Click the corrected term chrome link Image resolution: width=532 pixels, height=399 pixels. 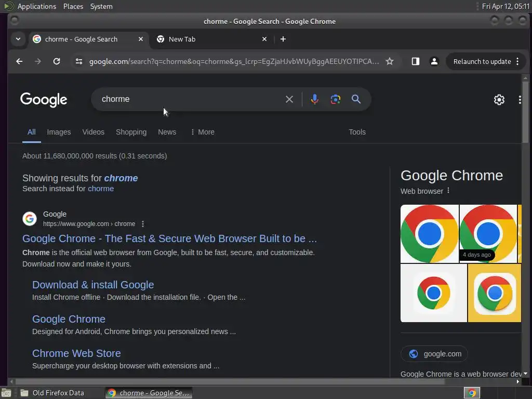121,178
